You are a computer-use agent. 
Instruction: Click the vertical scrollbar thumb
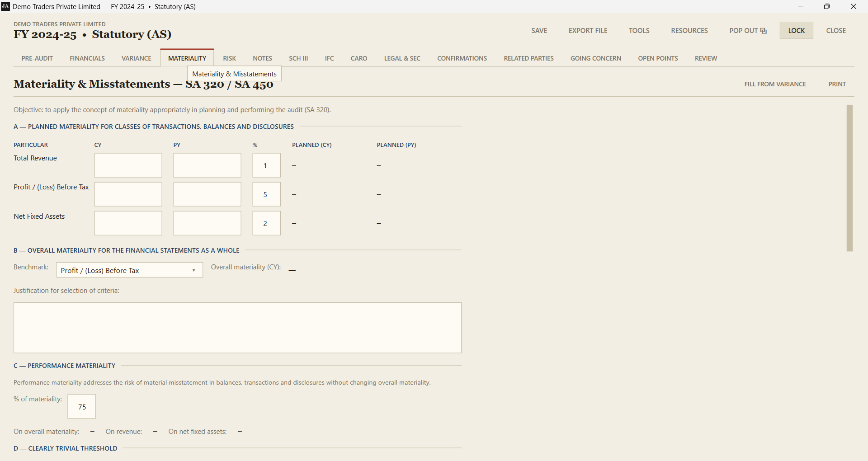click(x=850, y=178)
